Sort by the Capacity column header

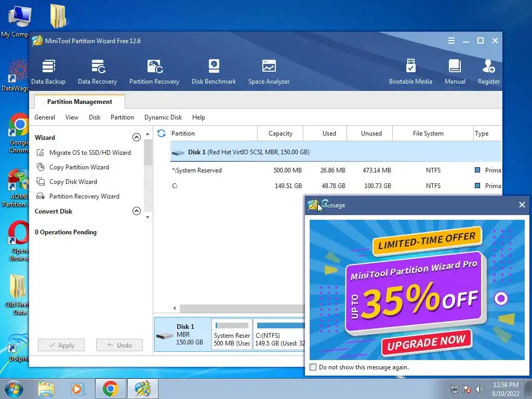pos(280,134)
